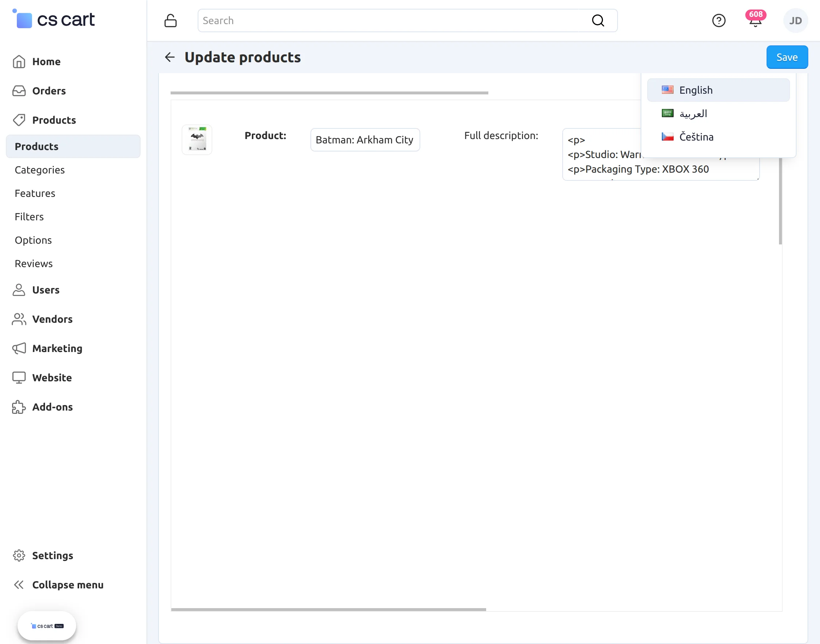Viewport: 820px width, 644px height.
Task: Open Website section label
Action: point(52,377)
